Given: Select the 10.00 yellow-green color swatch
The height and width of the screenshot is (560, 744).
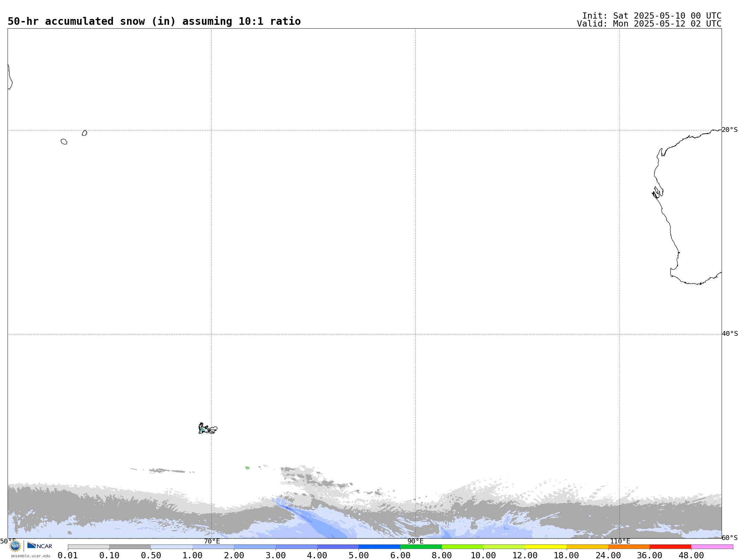Looking at the screenshot, I should pos(504,547).
